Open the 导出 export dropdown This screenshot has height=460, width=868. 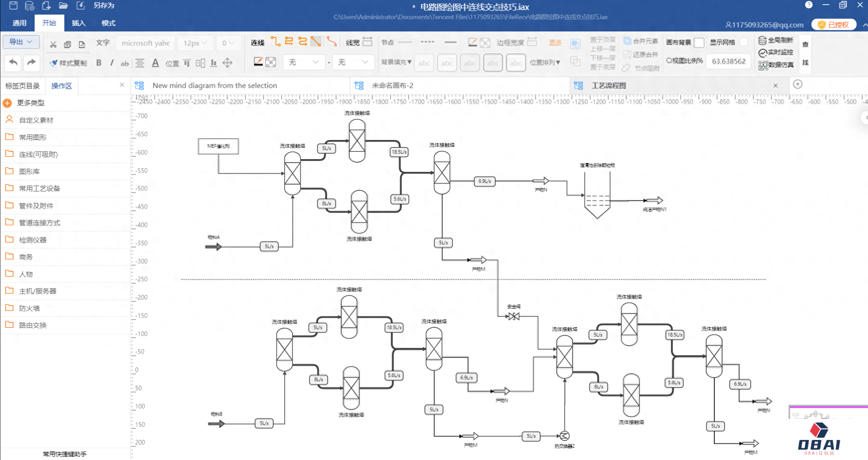click(21, 42)
